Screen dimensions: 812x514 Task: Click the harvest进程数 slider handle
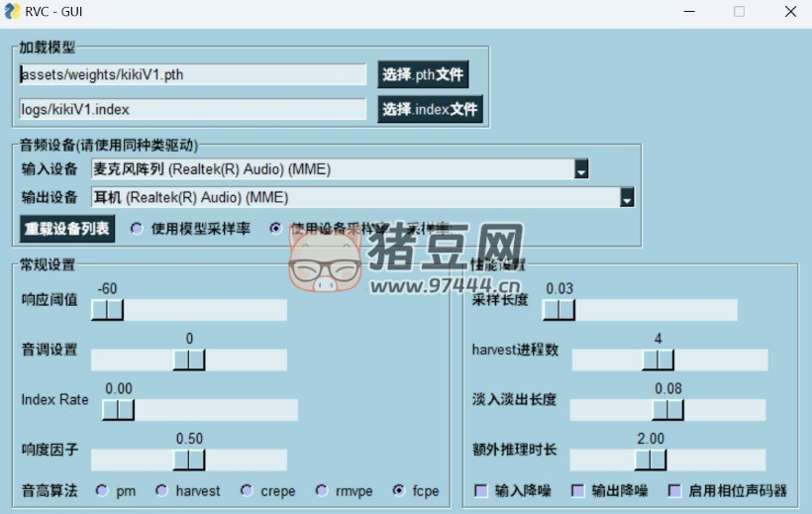[658, 360]
